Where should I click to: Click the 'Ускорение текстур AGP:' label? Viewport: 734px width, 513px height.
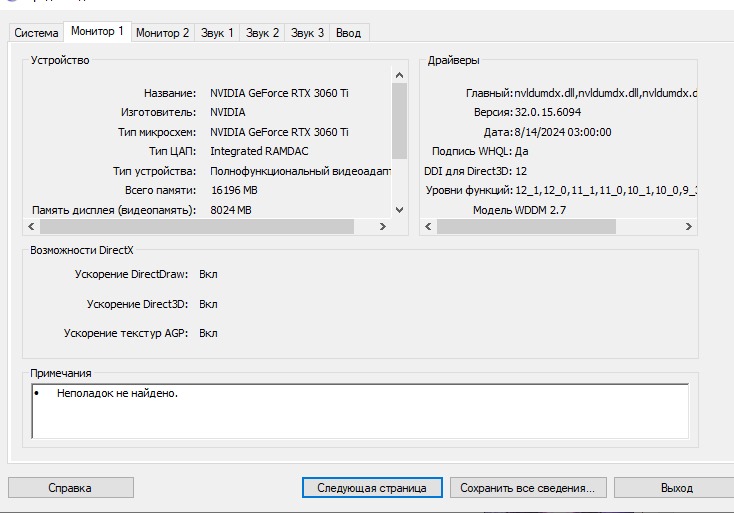pos(125,333)
